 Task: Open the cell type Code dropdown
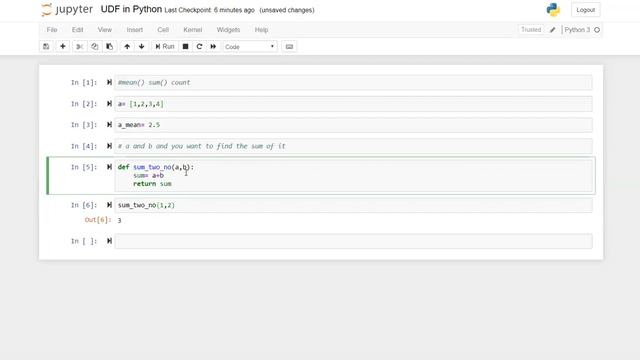coord(250,47)
